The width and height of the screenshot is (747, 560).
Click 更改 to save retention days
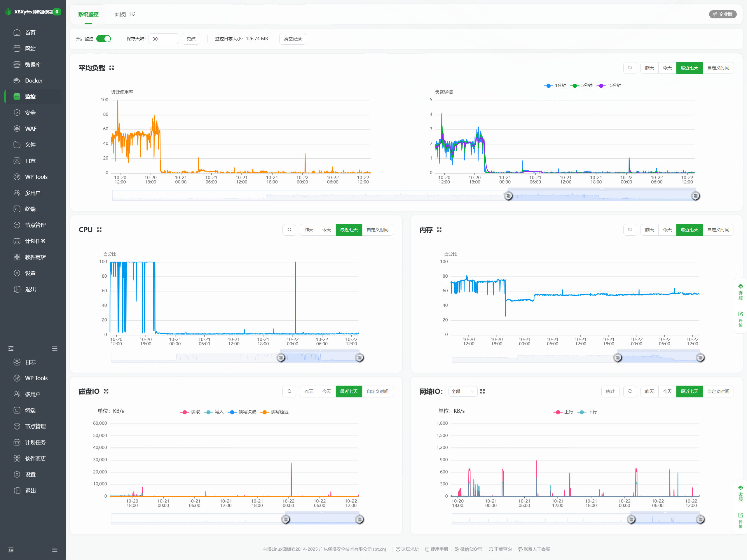[191, 39]
